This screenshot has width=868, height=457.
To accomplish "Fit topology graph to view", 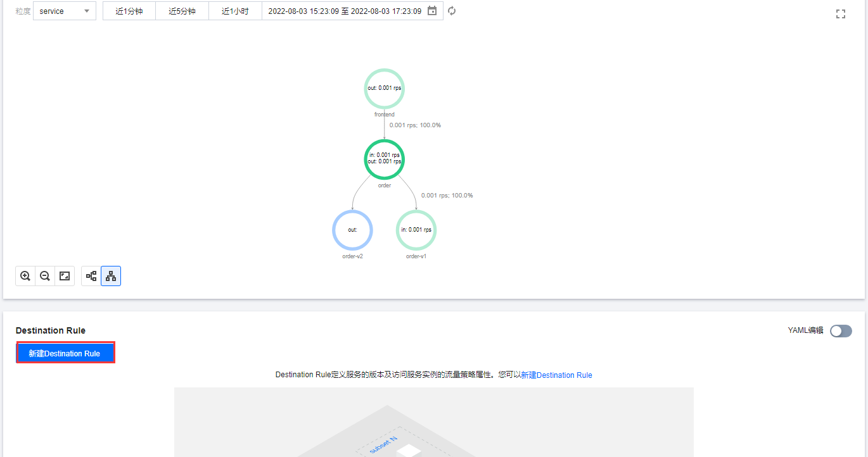I will point(65,276).
